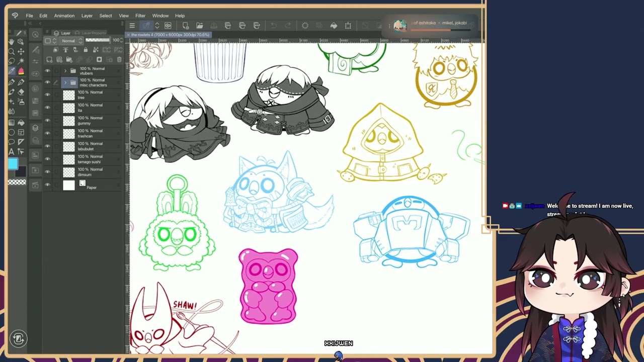Select the Auto Select magic wand tool
The height and width of the screenshot is (362, 644).
point(21,61)
